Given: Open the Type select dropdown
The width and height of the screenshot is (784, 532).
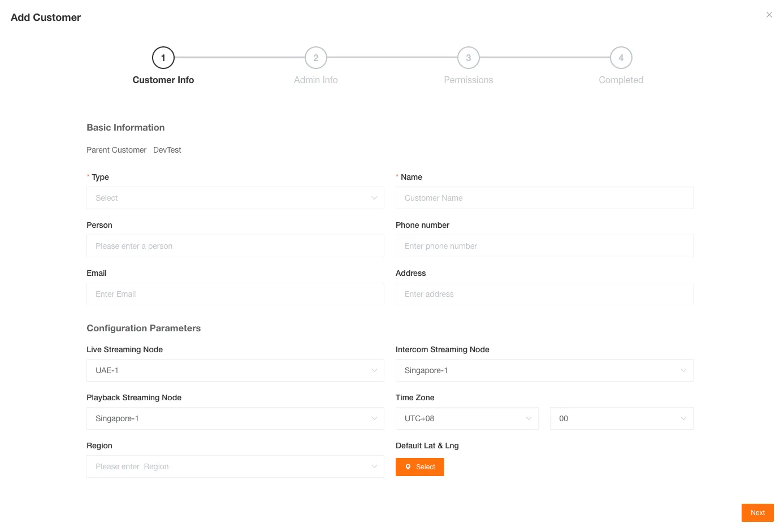Looking at the screenshot, I should 235,198.
